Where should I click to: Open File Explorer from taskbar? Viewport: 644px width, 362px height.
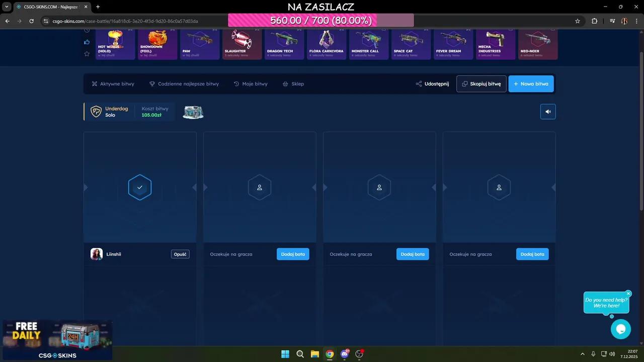tap(315, 354)
